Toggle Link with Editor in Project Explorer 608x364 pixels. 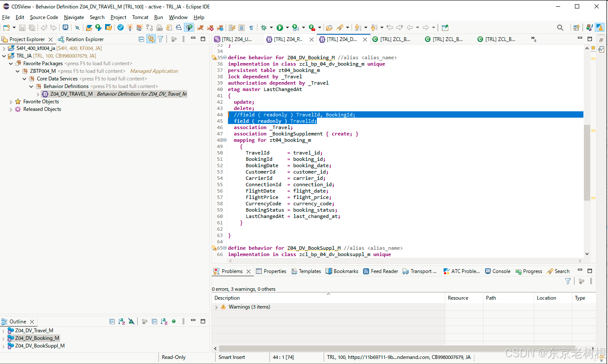[151, 39]
